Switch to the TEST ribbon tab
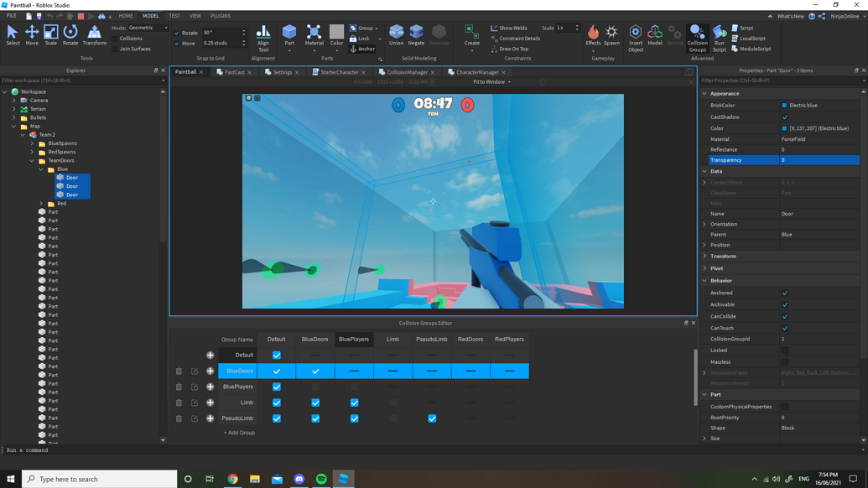Viewport: 868px width, 488px height. coord(174,15)
